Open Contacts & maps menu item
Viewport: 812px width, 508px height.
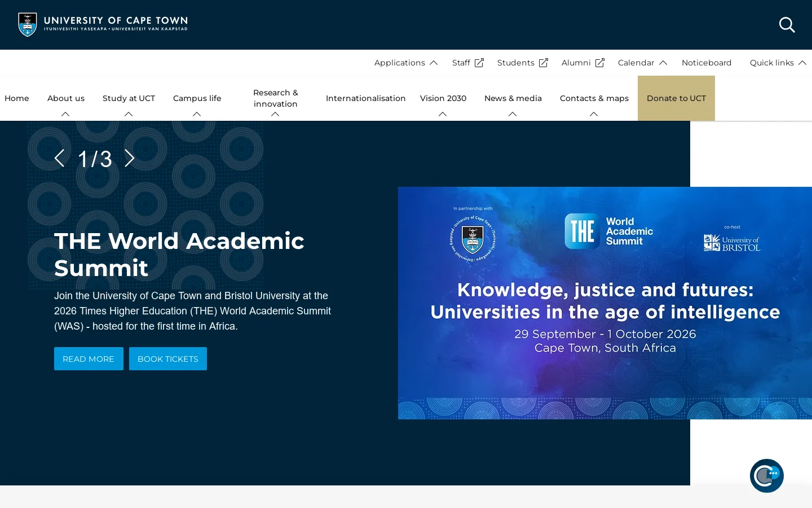click(x=594, y=98)
